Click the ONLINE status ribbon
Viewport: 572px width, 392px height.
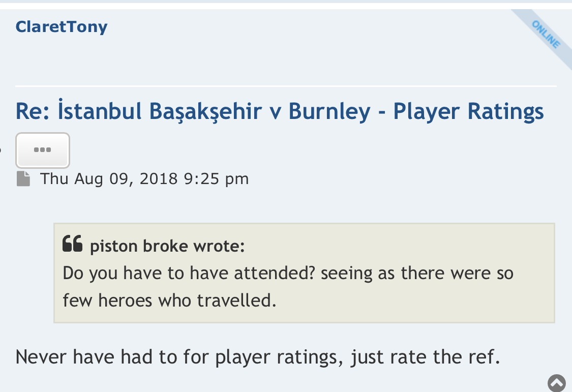coord(546,34)
